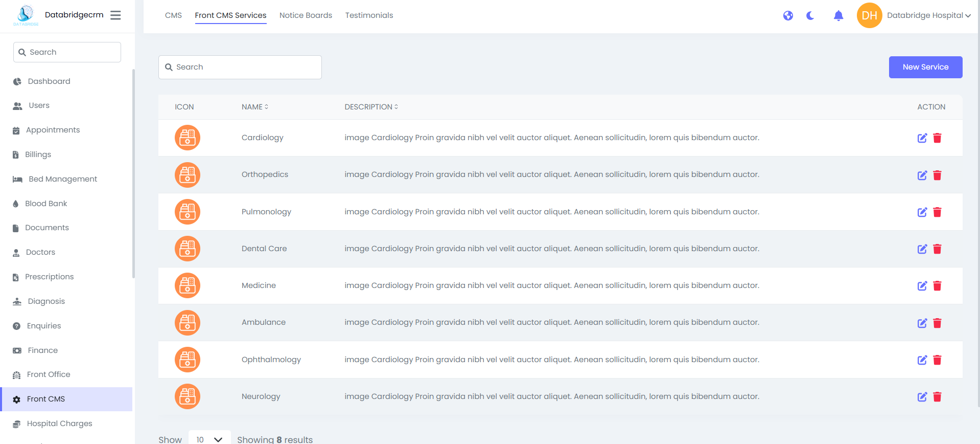Edit the Medicine service
Viewport: 980px width, 444px height.
click(922, 286)
